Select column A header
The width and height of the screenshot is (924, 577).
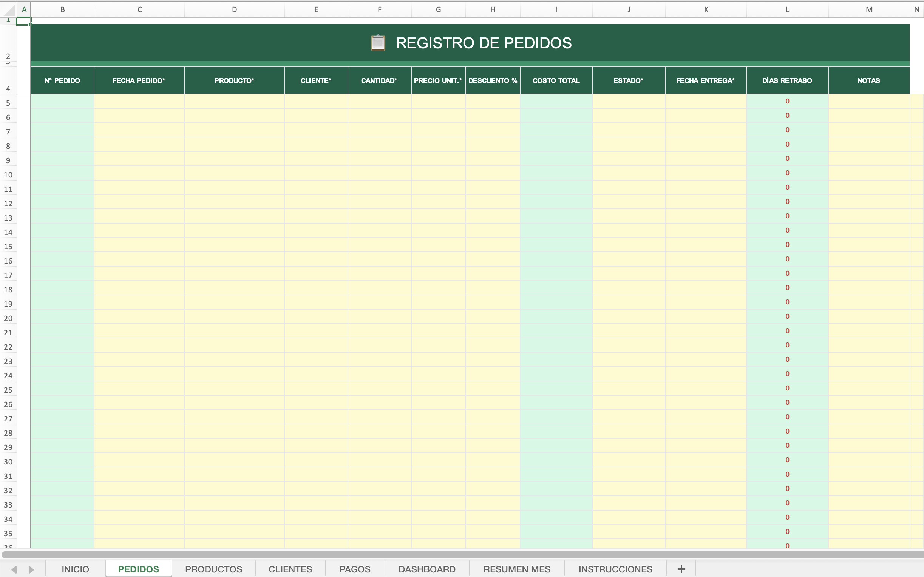tap(24, 9)
